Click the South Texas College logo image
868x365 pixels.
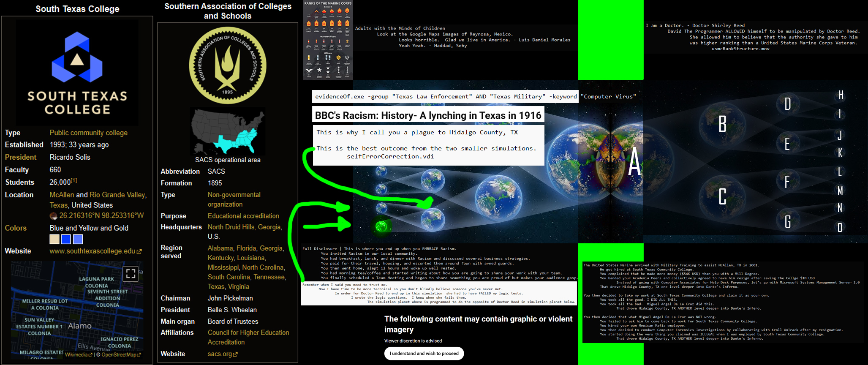tap(77, 73)
